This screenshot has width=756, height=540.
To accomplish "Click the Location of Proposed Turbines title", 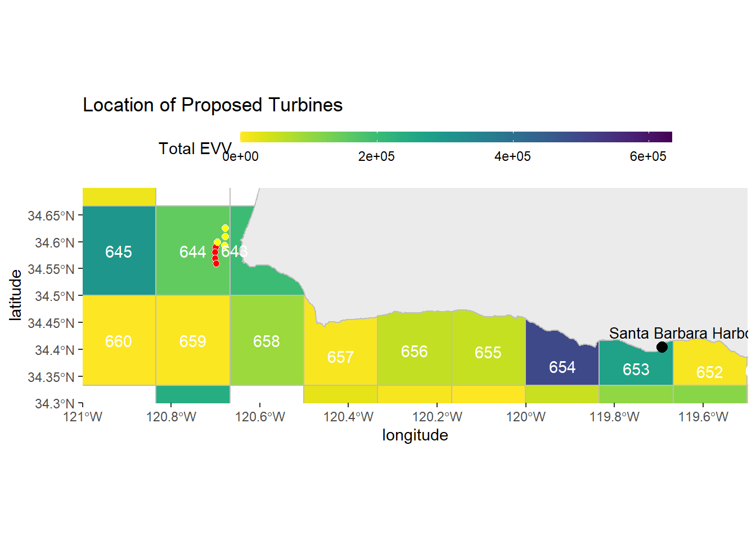I will click(213, 105).
